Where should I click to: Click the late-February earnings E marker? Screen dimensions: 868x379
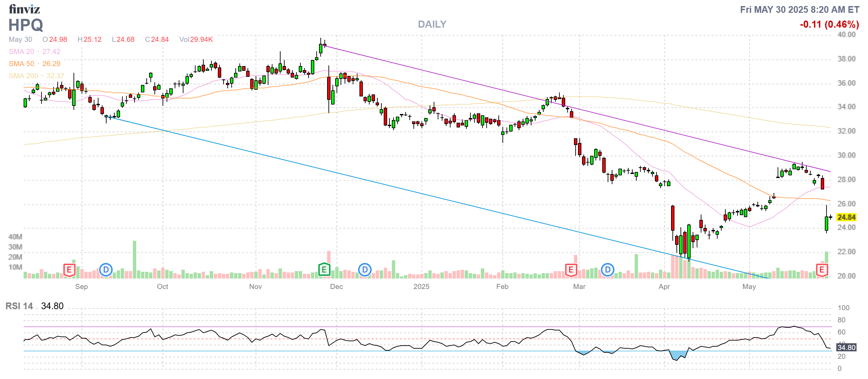click(x=571, y=270)
